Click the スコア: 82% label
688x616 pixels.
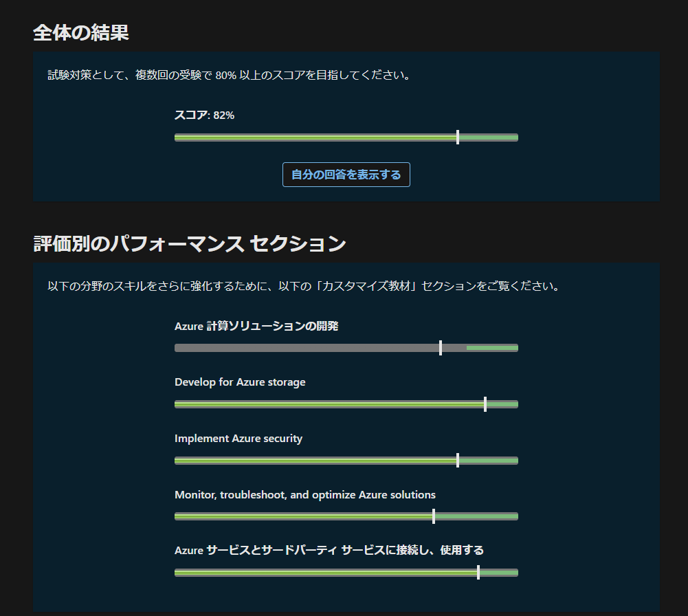coord(204,115)
